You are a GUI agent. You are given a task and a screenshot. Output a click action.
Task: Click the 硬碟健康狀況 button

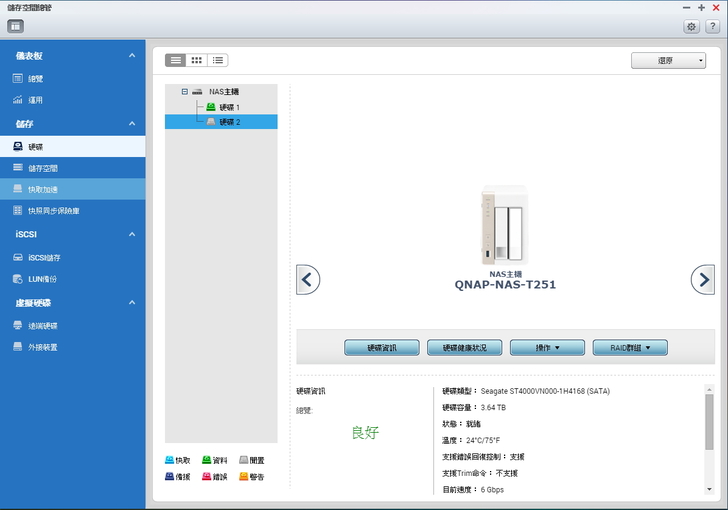[464, 348]
